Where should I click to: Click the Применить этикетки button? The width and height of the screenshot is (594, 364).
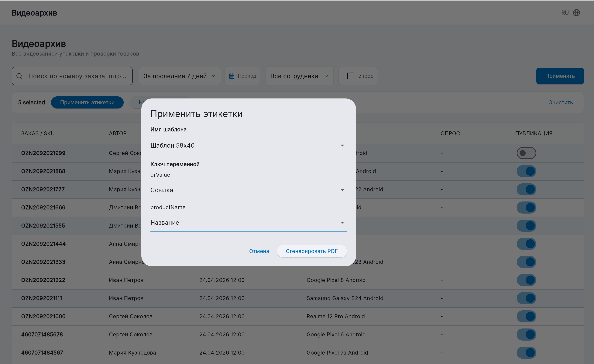click(x=87, y=102)
